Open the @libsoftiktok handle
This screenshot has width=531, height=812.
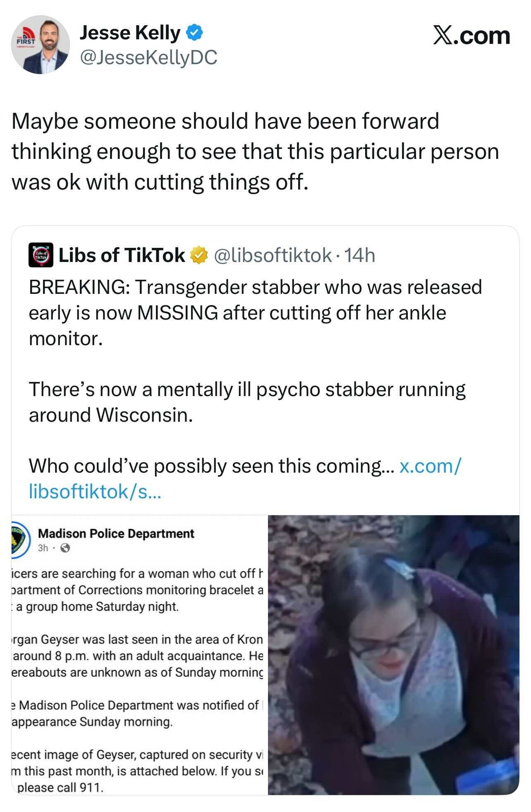273,255
